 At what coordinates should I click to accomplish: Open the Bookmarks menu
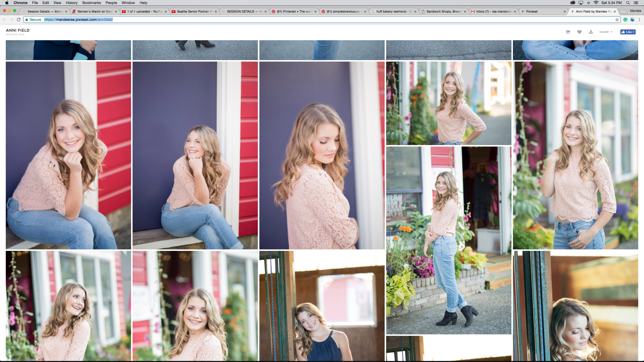click(x=91, y=3)
